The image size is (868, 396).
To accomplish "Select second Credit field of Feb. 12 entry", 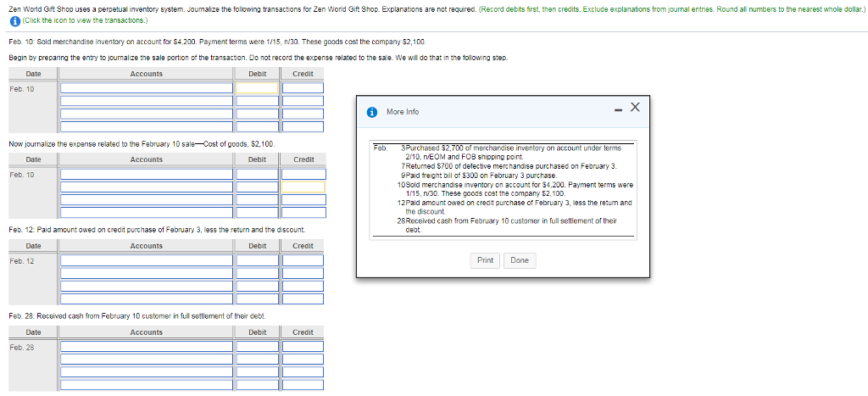I will pyautogui.click(x=303, y=273).
